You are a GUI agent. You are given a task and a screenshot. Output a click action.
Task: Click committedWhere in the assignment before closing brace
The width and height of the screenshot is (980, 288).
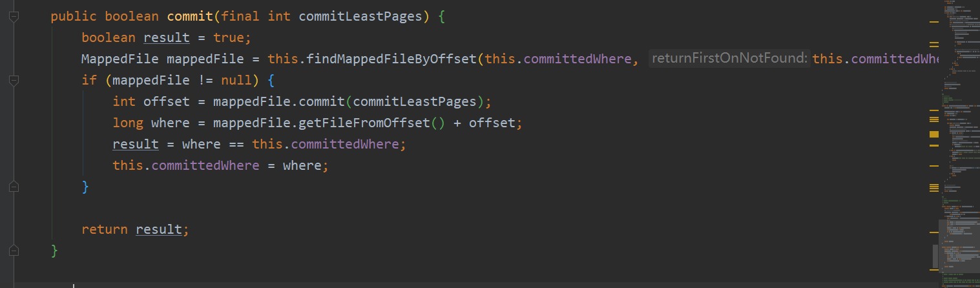[x=205, y=165]
